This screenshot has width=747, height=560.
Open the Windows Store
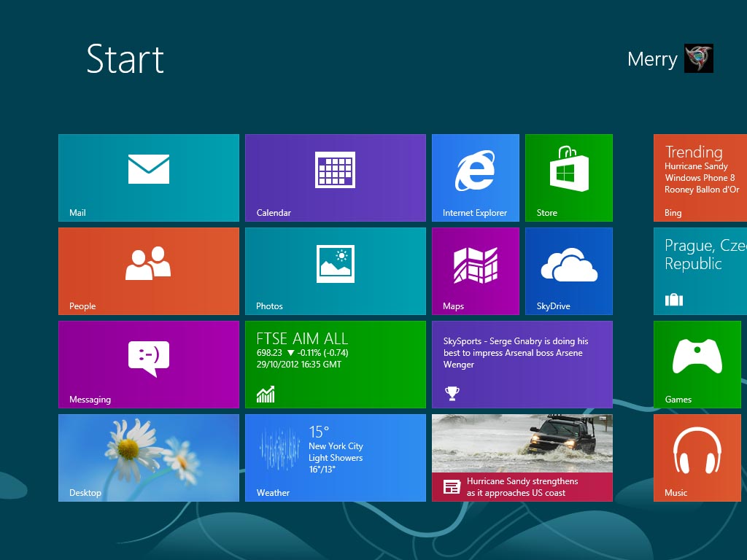(x=568, y=177)
